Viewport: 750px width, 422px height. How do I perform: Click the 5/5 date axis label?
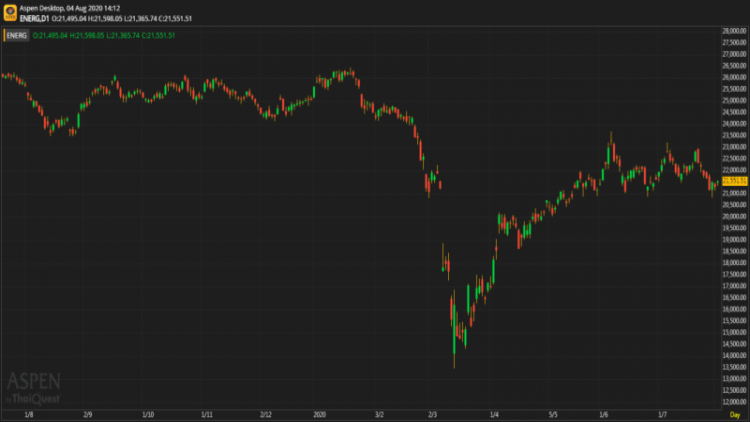coord(553,415)
